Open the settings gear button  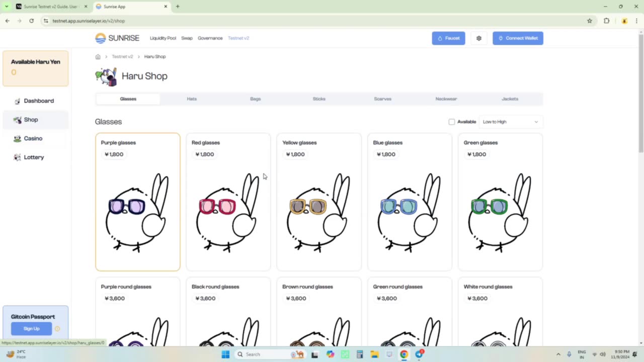point(478,38)
